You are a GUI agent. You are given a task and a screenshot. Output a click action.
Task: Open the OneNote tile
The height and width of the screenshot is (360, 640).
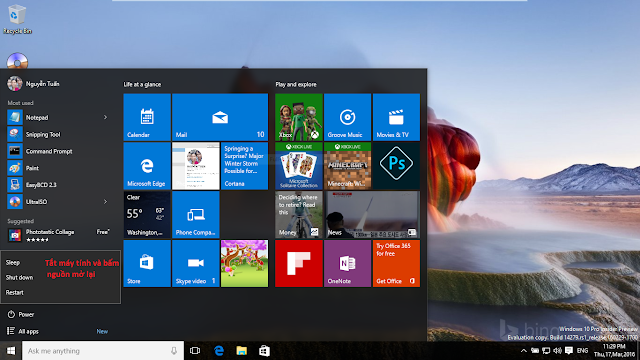point(347,263)
